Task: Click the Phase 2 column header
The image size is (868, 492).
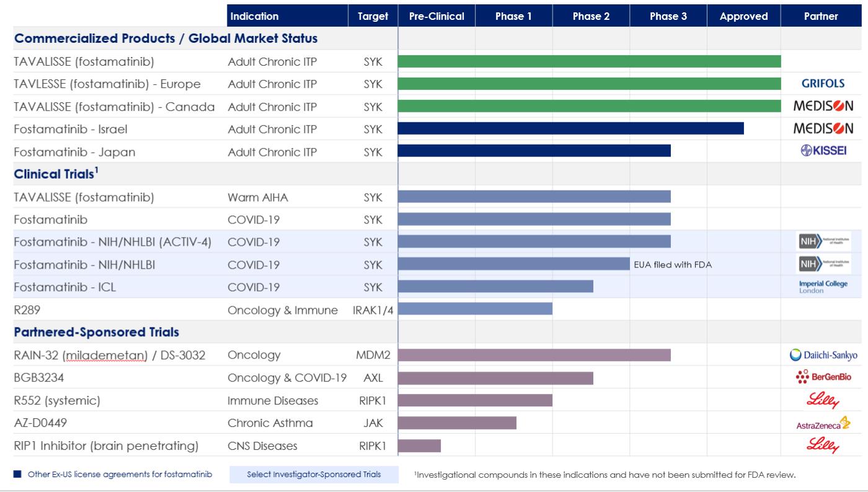Action: coord(591,17)
